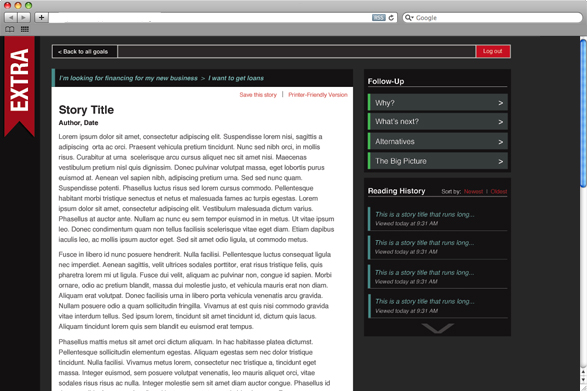Image resolution: width=587 pixels, height=391 pixels.
Task: Click the scrollbar up arrow
Action: tap(583, 372)
